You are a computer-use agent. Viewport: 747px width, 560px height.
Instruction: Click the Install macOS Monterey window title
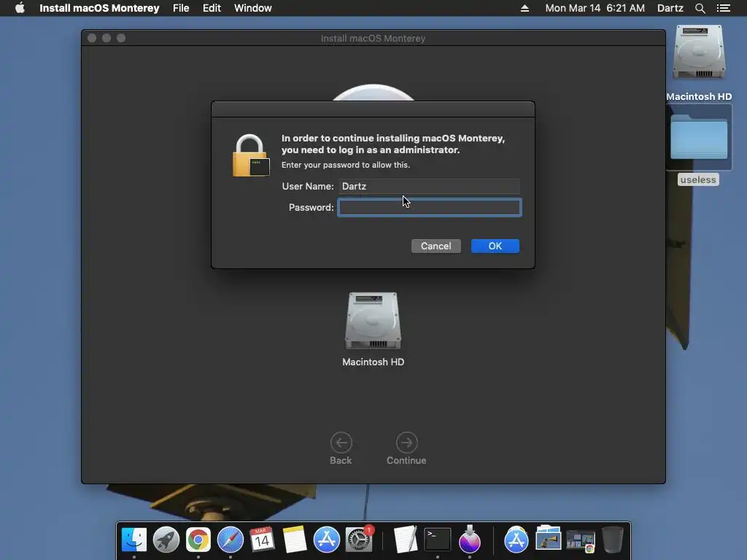(x=373, y=38)
